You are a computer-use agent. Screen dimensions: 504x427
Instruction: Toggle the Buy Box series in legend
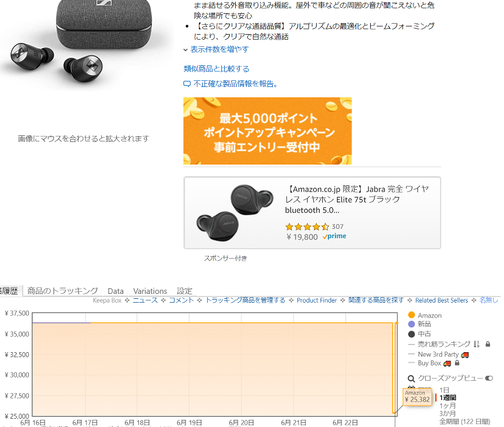pyautogui.click(x=429, y=363)
